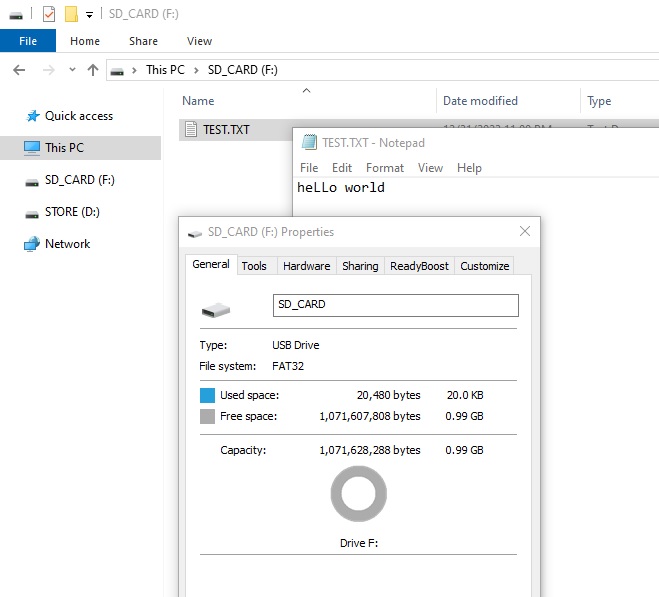Click the drive icon in Explorer title bar
Image resolution: width=659 pixels, height=597 pixels.
[x=16, y=16]
